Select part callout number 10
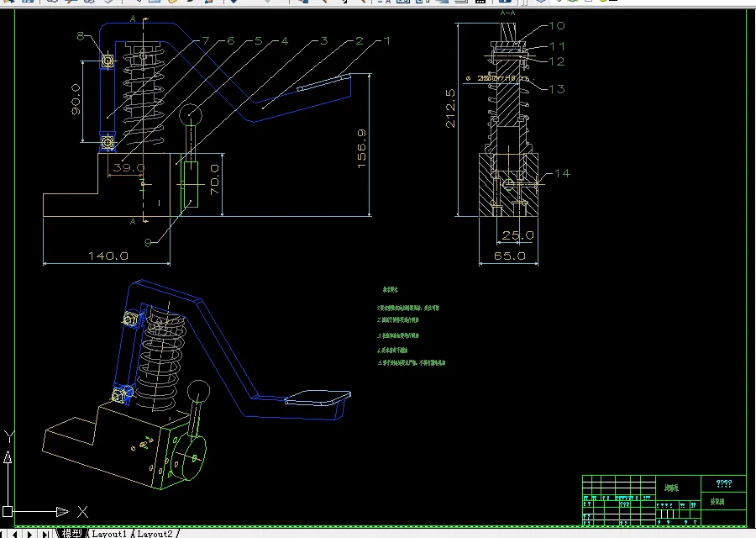This screenshot has width=756, height=538. click(557, 25)
